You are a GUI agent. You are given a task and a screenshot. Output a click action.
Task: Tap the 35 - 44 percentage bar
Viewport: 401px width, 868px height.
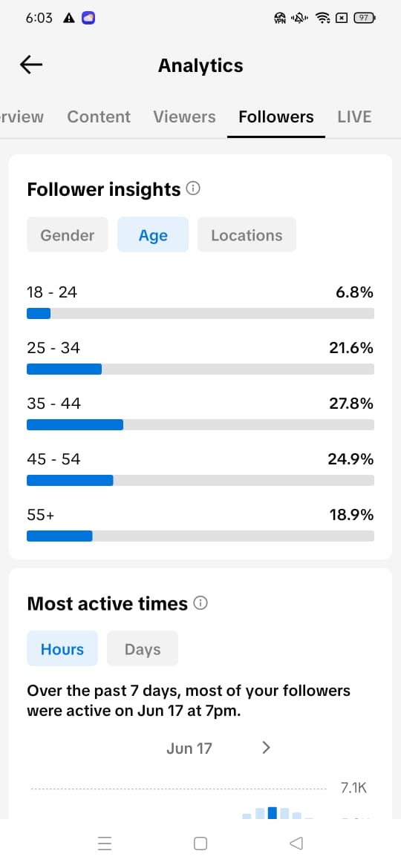pyautogui.click(x=200, y=424)
